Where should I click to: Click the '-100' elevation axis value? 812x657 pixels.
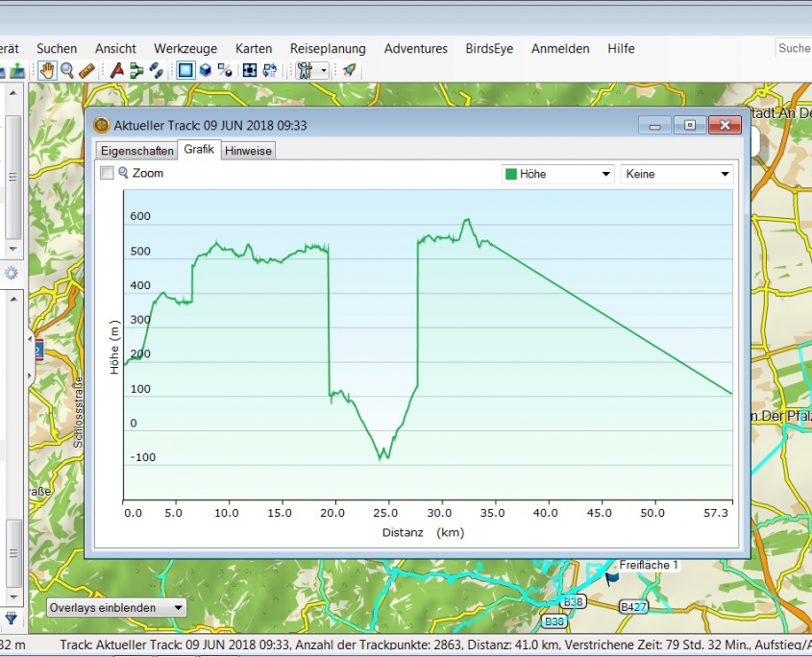143,457
